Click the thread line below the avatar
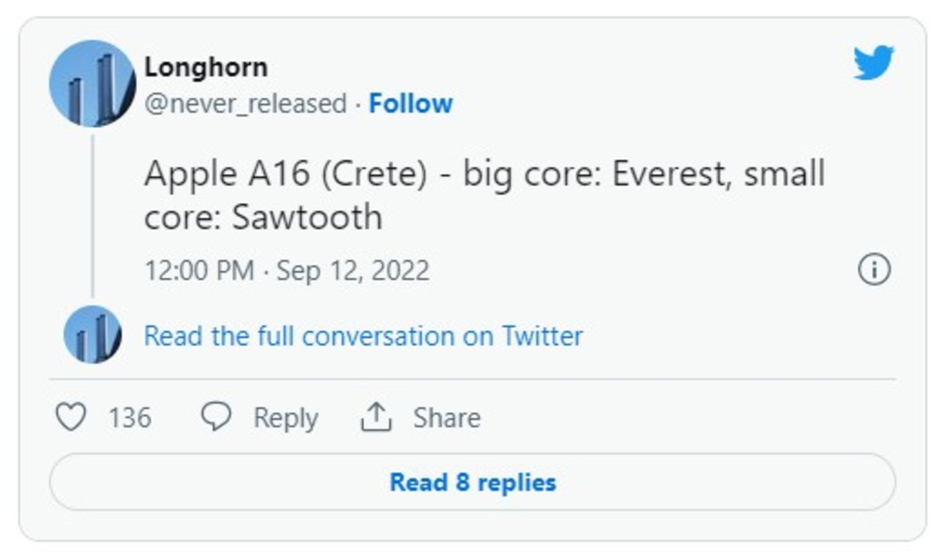The width and height of the screenshot is (940, 560). (93, 215)
